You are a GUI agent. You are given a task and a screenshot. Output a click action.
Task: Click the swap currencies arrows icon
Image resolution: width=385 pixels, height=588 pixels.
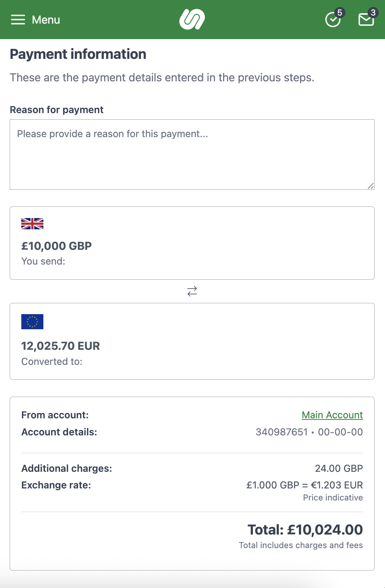pyautogui.click(x=192, y=291)
